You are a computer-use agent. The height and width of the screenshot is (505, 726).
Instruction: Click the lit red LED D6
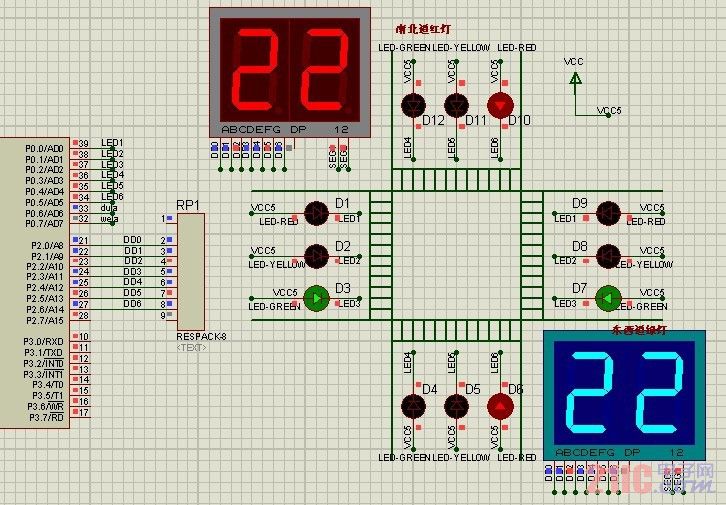tap(500, 406)
